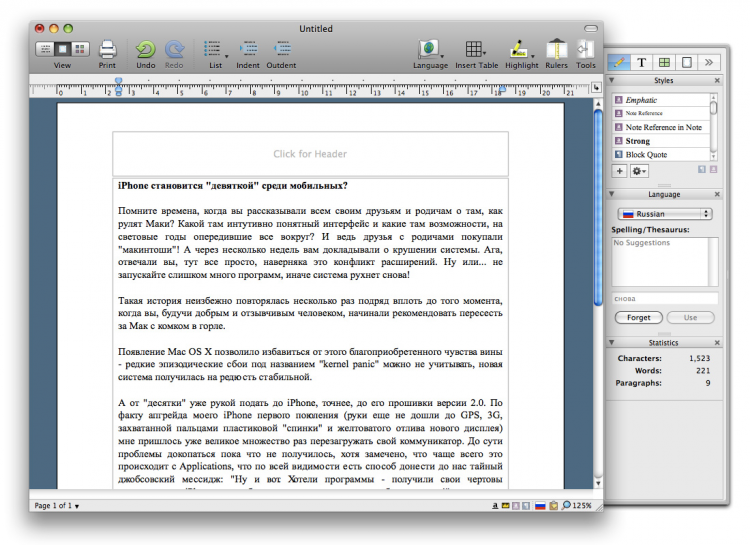Collapse the Statistics palette section
This screenshot has width=750, height=545.
point(612,343)
